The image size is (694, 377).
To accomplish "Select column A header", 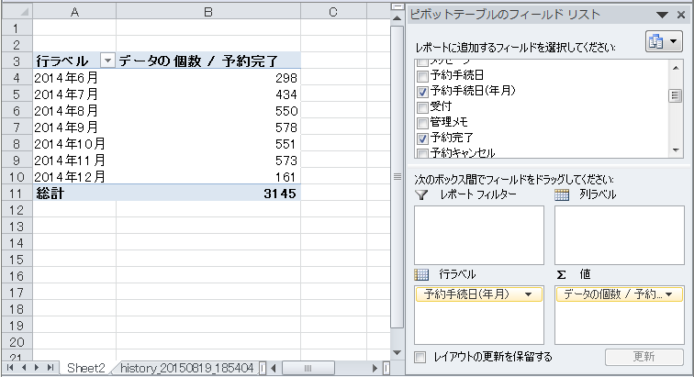I will (74, 12).
